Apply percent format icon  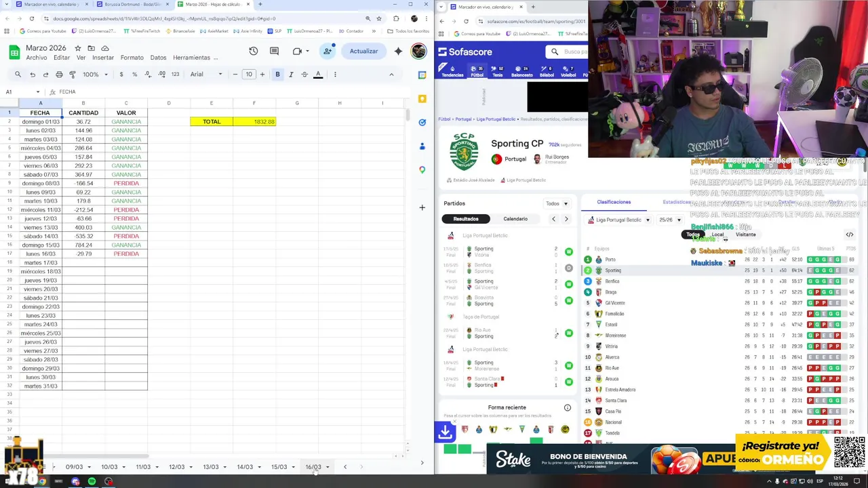(135, 75)
